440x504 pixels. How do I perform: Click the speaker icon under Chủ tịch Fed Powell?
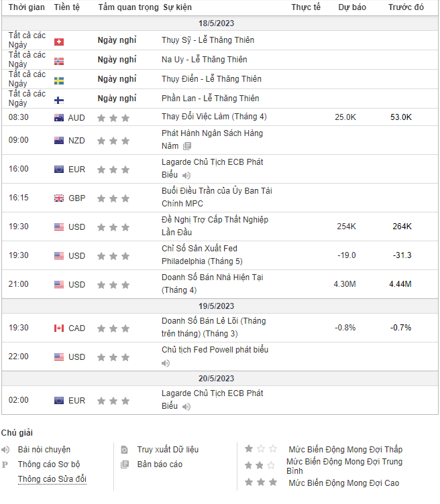pyautogui.click(x=166, y=363)
